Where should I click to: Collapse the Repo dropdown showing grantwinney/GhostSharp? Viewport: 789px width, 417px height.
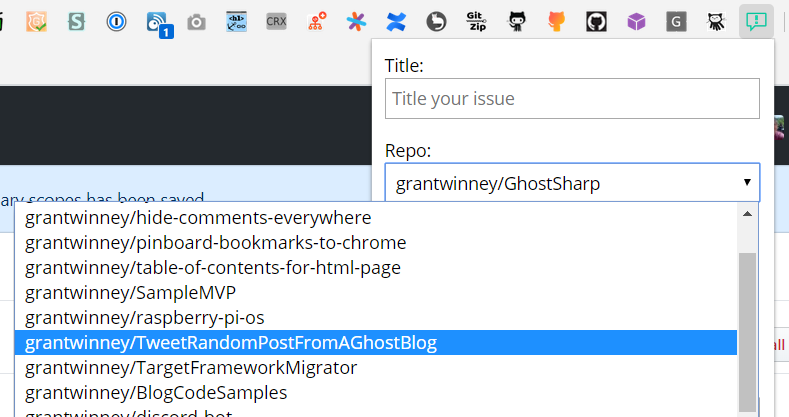tap(572, 183)
